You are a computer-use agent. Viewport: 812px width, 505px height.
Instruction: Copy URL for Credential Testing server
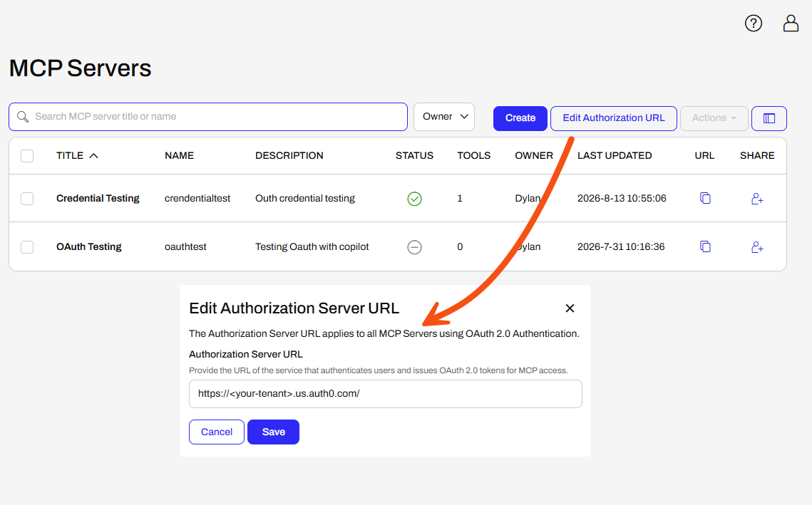(705, 198)
